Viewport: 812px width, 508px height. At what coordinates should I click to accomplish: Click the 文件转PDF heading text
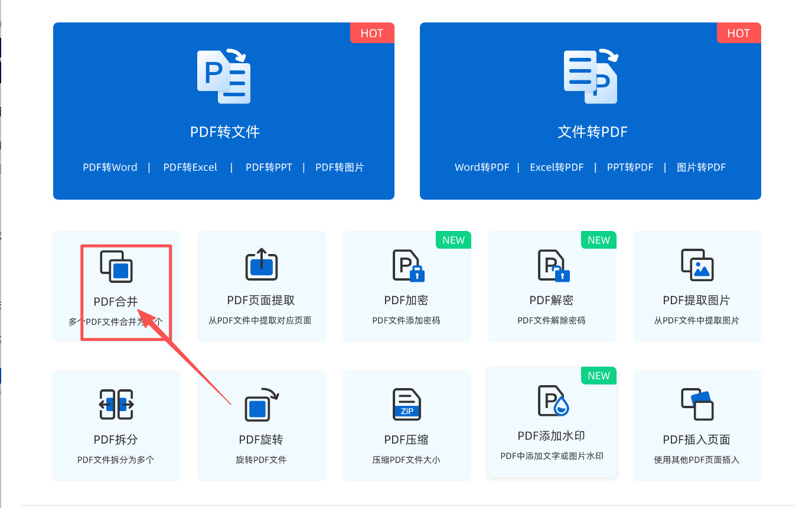click(x=592, y=132)
